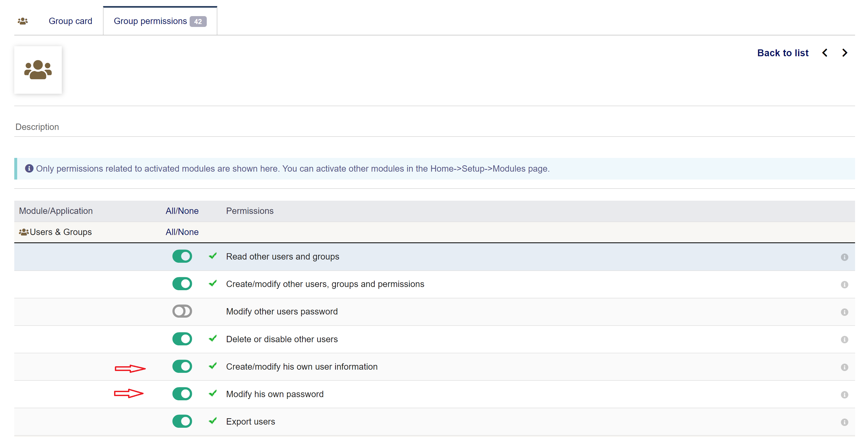Click 'Create/modify his own user information' text
868x437 pixels.
pyautogui.click(x=302, y=367)
